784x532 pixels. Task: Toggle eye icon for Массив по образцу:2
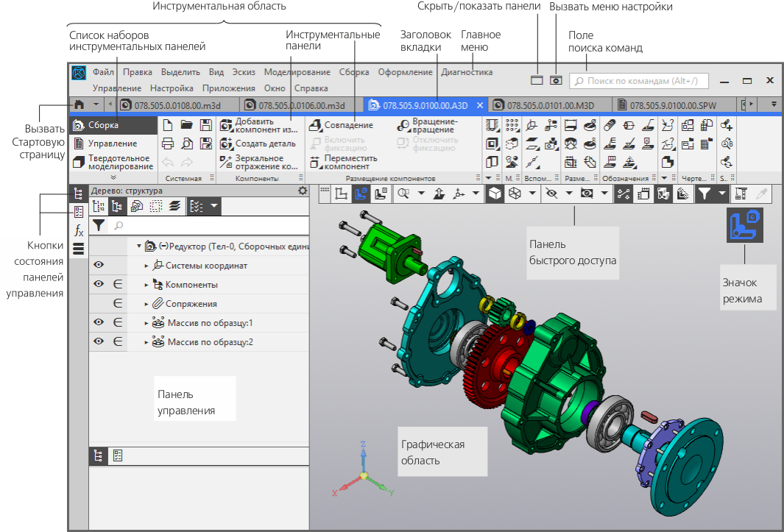pos(99,342)
